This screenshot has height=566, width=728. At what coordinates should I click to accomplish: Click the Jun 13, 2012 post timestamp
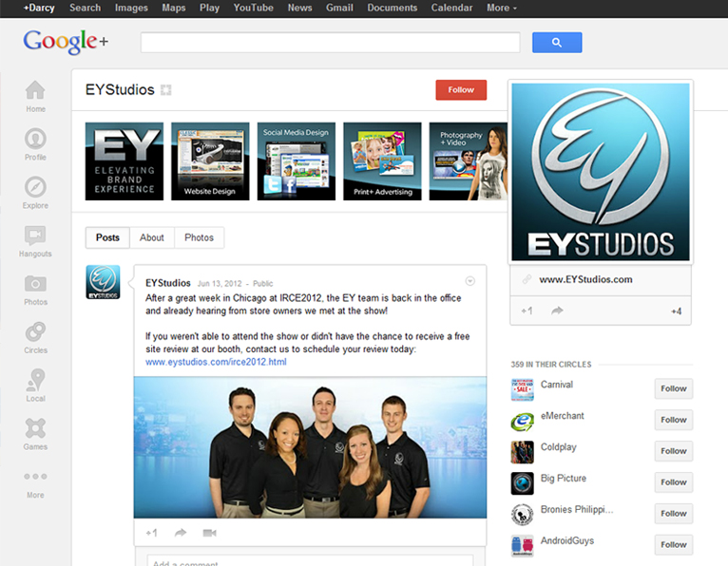[x=220, y=283]
